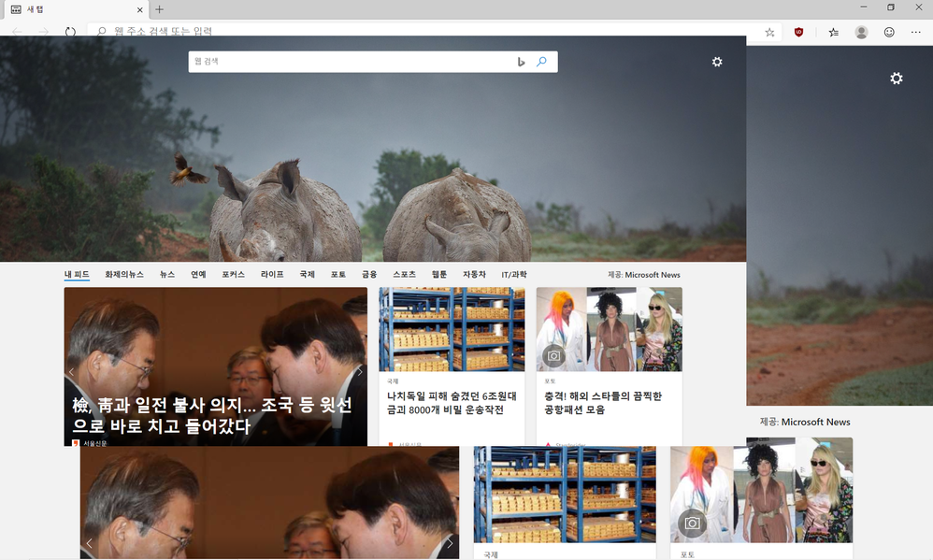Open the 웹툰 feed tab
Image resolution: width=933 pixels, height=560 pixels.
[x=438, y=274]
